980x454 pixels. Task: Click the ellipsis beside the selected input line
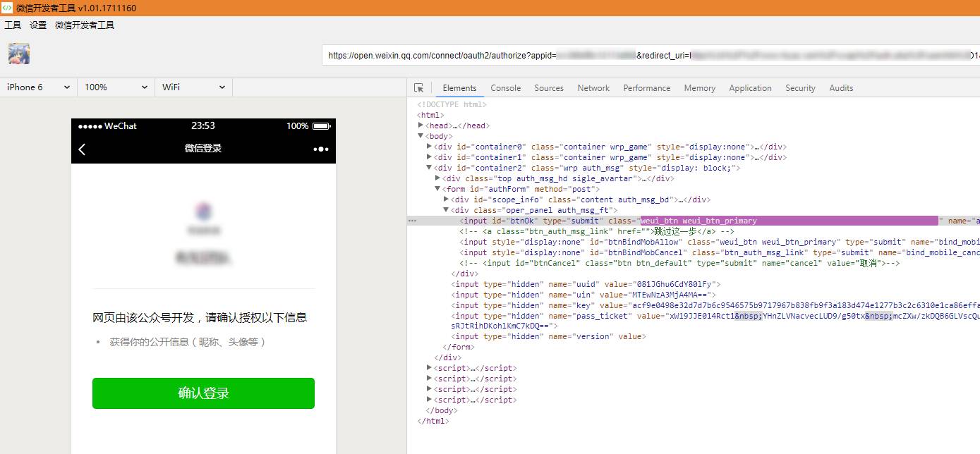pyautogui.click(x=413, y=221)
